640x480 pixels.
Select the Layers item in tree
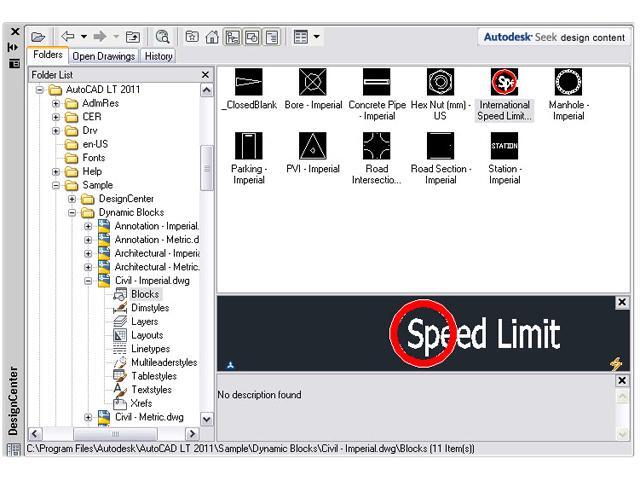(x=144, y=322)
